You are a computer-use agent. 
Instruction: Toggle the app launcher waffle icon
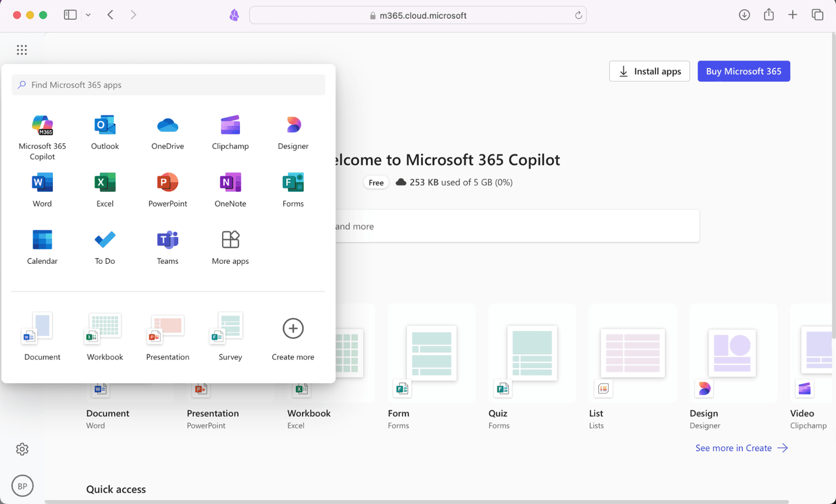[21, 50]
